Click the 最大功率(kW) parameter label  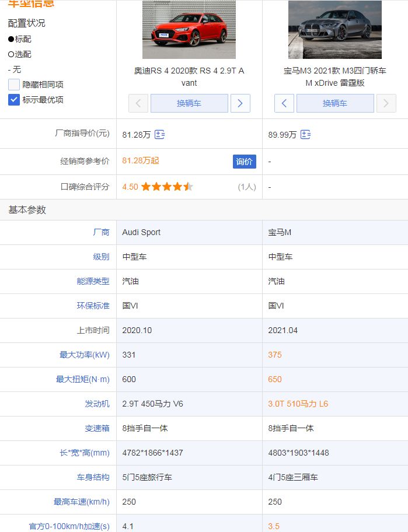click(84, 355)
